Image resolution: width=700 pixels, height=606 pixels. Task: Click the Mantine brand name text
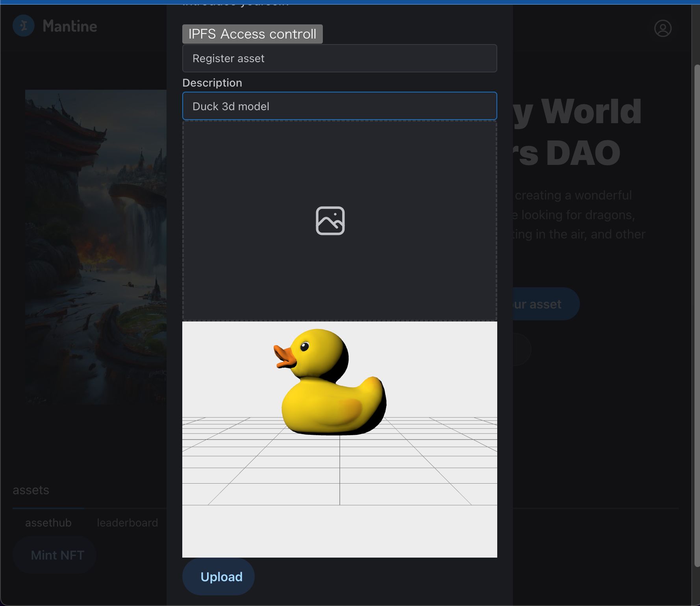[x=70, y=26]
